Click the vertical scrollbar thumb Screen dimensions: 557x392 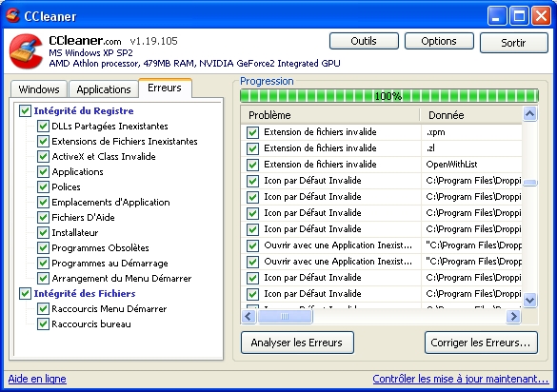(529, 183)
